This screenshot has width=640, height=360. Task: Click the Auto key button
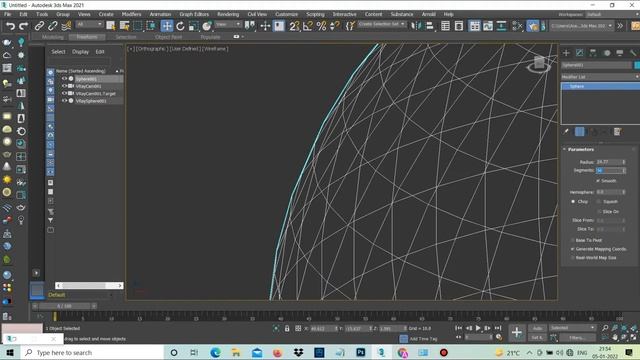pyautogui.click(x=537, y=328)
